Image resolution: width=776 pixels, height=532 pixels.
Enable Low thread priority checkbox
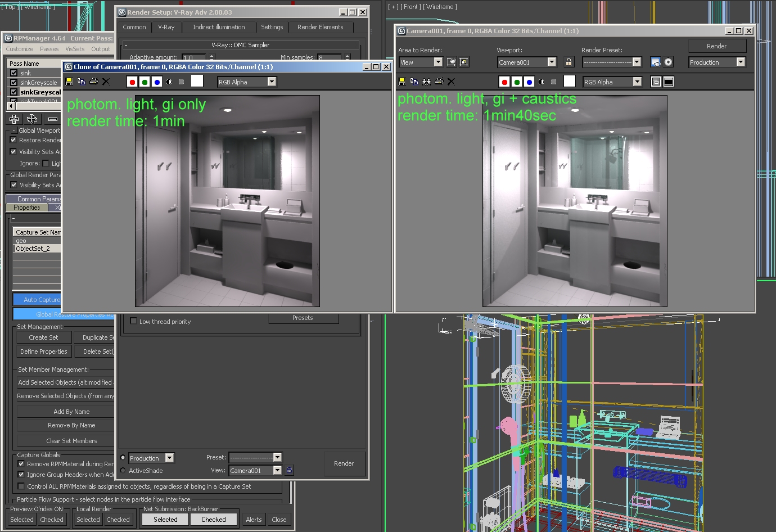(x=133, y=321)
